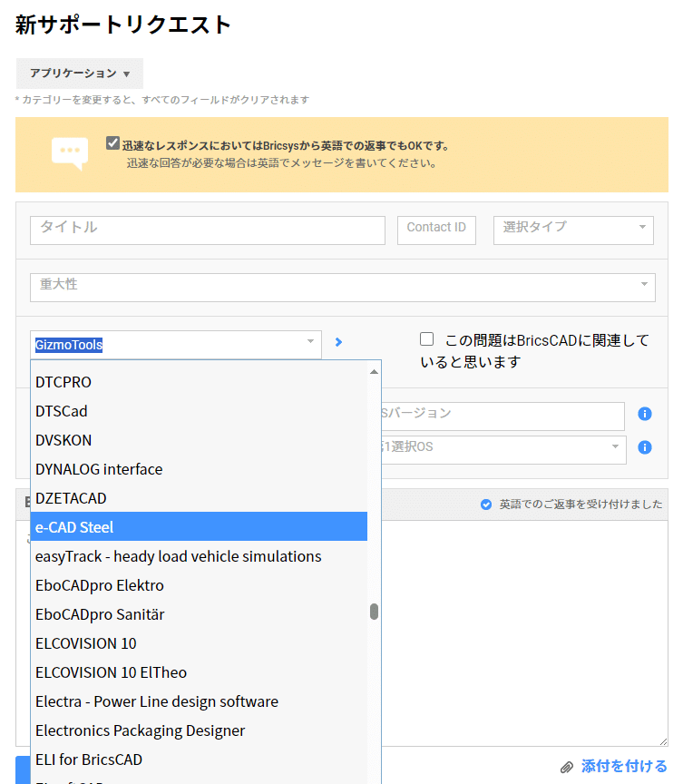This screenshot has height=784, width=683.
Task: Uncheck the English reply OK checkbox
Action: pos(112,143)
